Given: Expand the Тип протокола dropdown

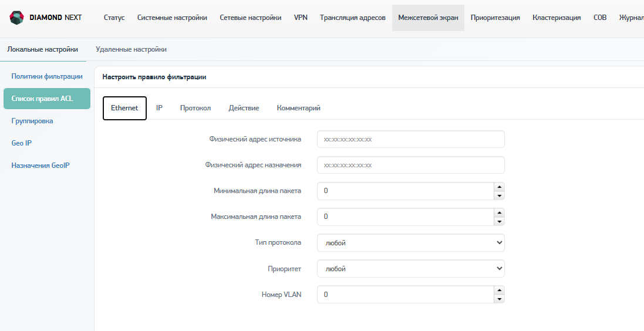Looking at the screenshot, I should (411, 243).
